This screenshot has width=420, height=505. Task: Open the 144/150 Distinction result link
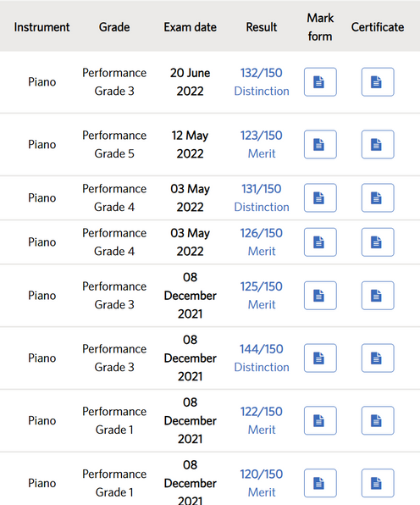[262, 358]
